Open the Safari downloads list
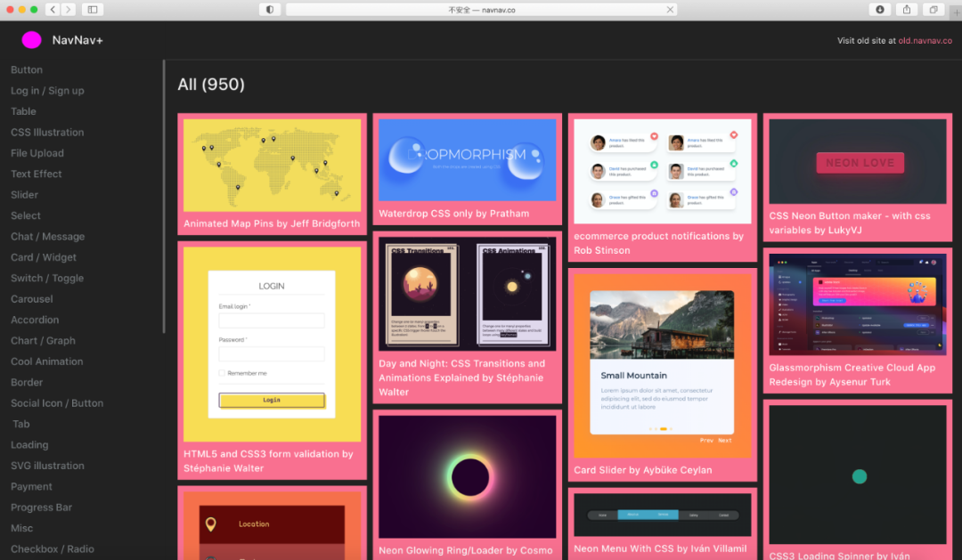 coord(880,10)
